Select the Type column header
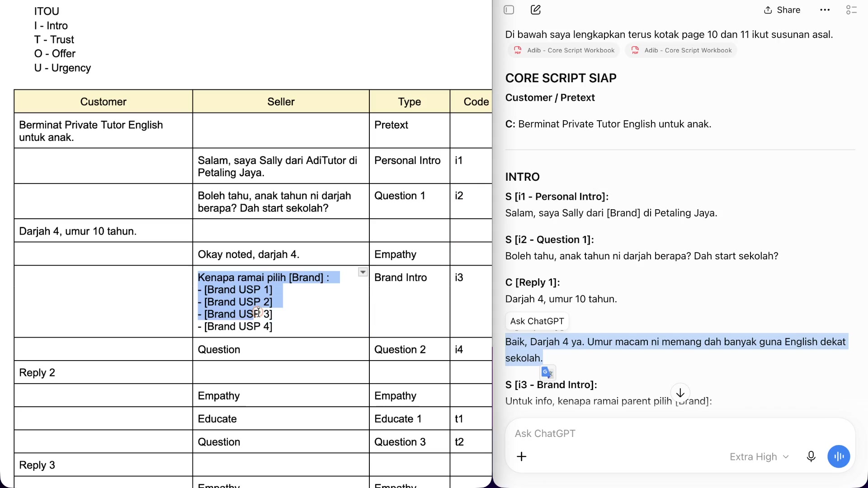Image resolution: width=868 pixels, height=488 pixels. click(x=410, y=102)
